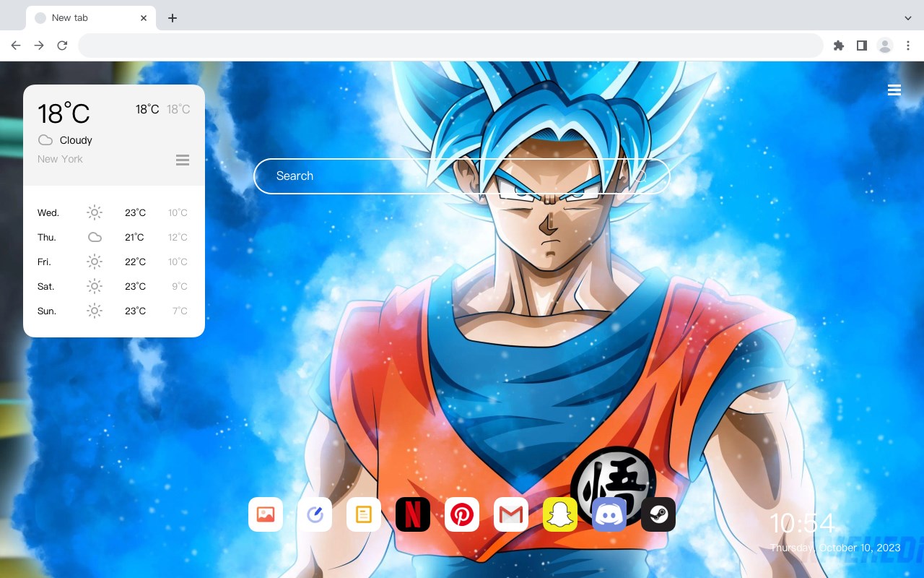Open the yellow notes shortcut icon
The image size is (924, 578).
click(364, 514)
